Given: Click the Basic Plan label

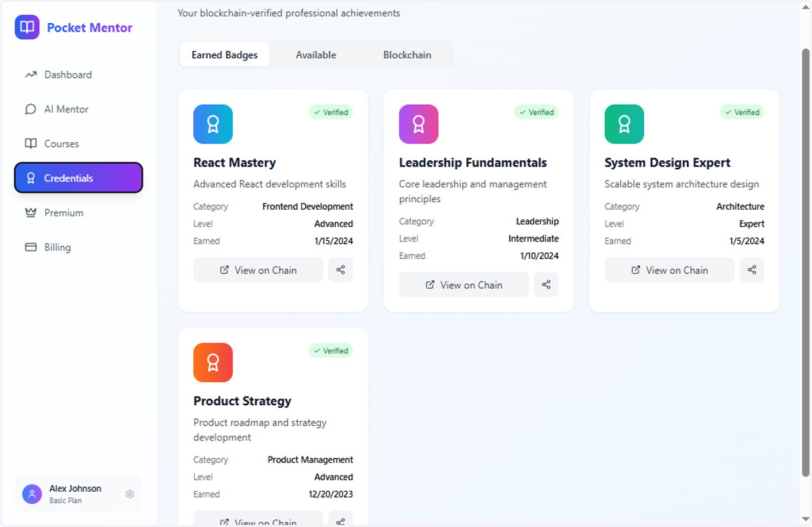Looking at the screenshot, I should (x=66, y=501).
